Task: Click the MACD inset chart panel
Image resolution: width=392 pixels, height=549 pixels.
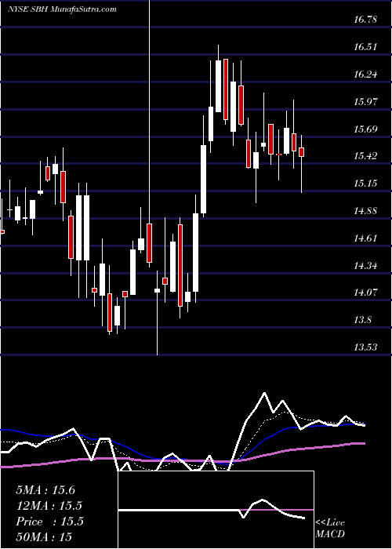Action: click(216, 510)
